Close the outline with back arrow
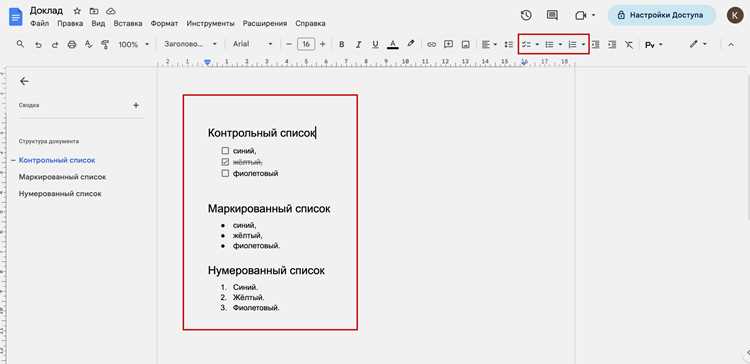The width and height of the screenshot is (750, 364). [24, 81]
